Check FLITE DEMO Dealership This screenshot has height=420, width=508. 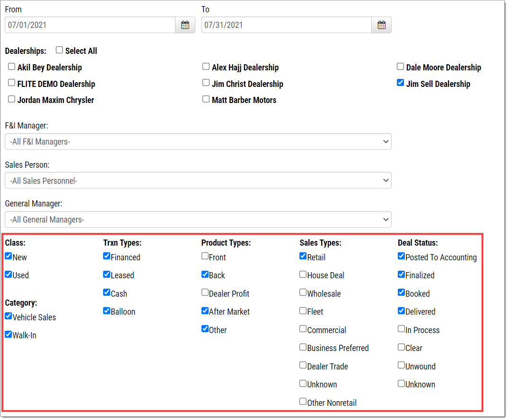(12, 83)
